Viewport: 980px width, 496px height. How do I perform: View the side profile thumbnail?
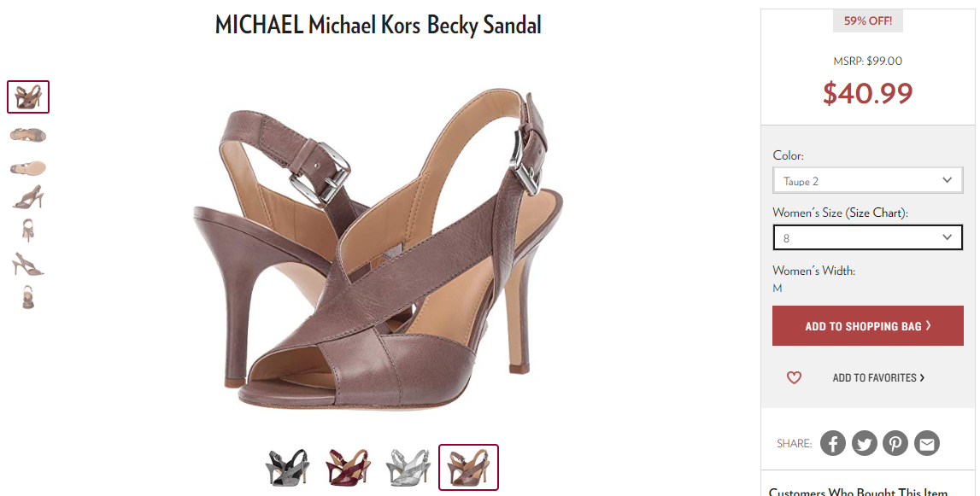[28, 197]
